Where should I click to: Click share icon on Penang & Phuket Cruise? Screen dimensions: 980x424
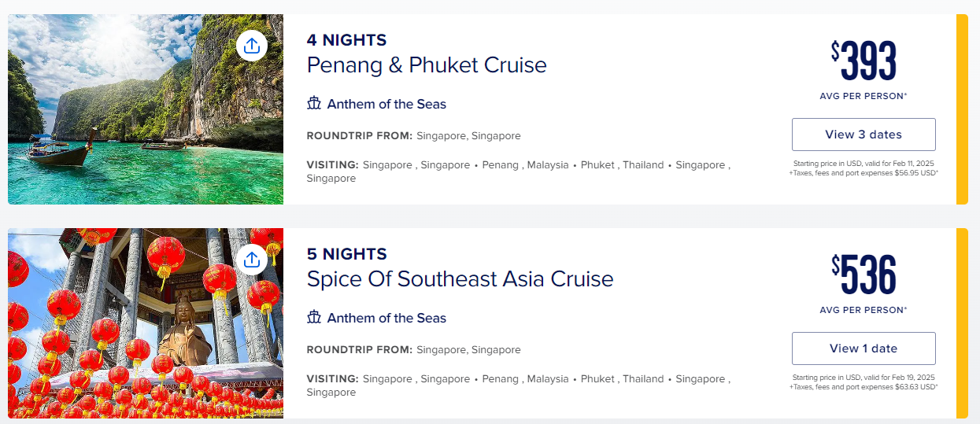point(252,46)
